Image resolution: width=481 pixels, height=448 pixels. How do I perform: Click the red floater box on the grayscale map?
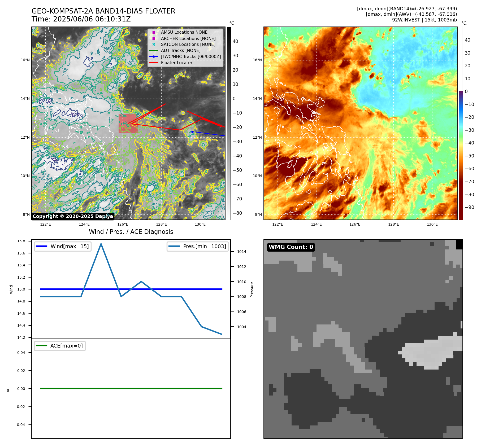tap(128, 124)
